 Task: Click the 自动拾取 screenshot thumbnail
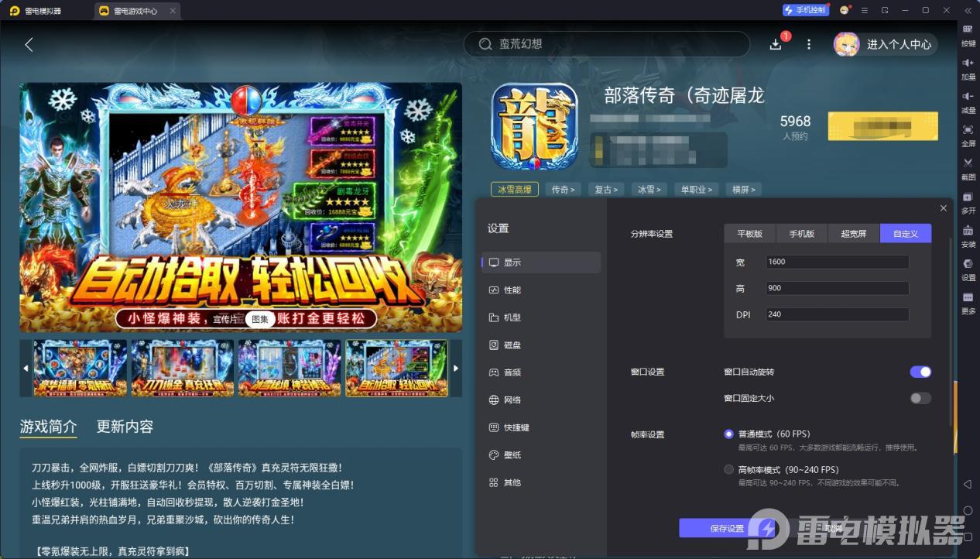point(396,368)
